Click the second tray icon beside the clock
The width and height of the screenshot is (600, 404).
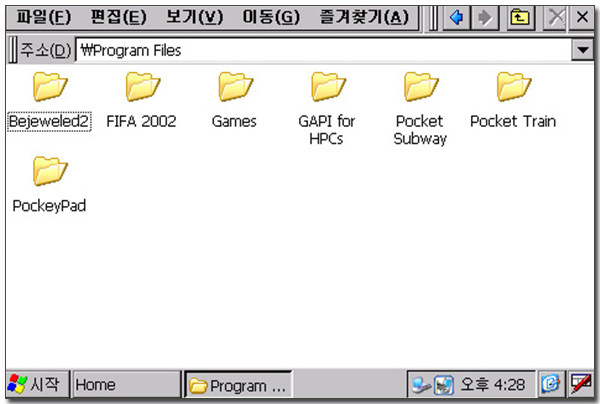pyautogui.click(x=444, y=385)
